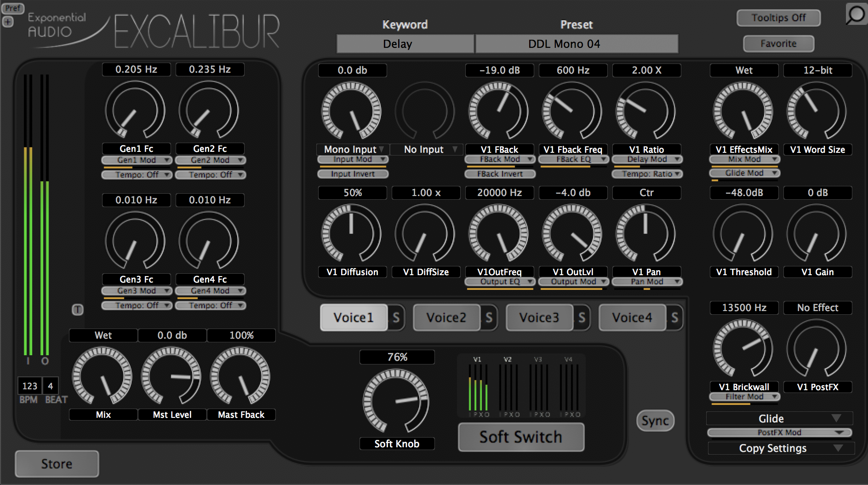
Task: Click the Mix knob
Action: point(102,376)
